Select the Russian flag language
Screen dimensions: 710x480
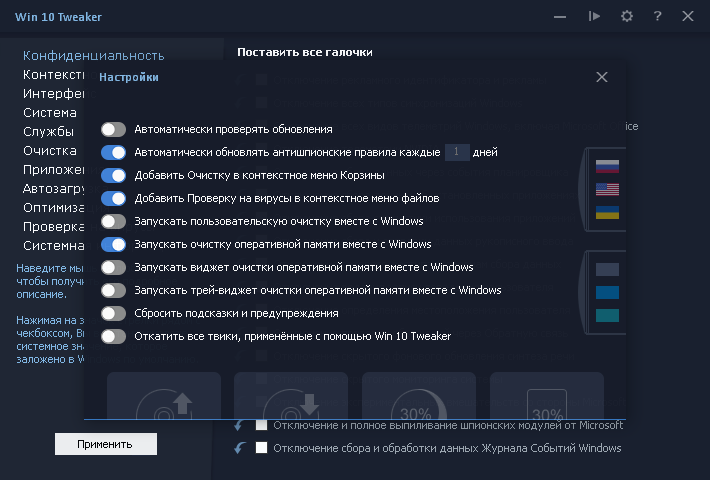[607, 166]
